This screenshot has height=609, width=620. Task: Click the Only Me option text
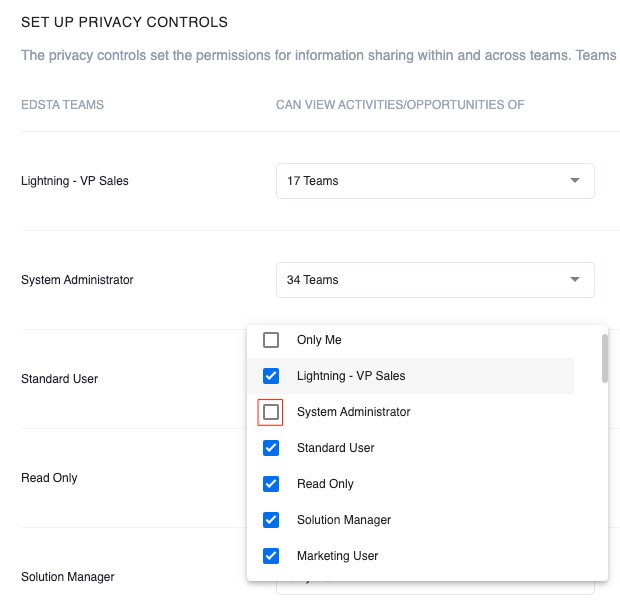(x=319, y=340)
